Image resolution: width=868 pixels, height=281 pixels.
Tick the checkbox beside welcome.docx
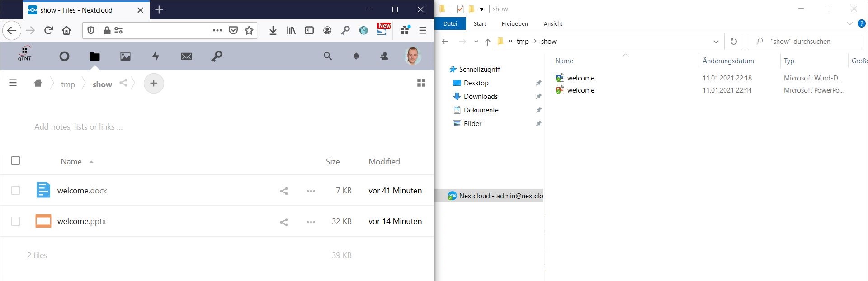[x=16, y=191]
